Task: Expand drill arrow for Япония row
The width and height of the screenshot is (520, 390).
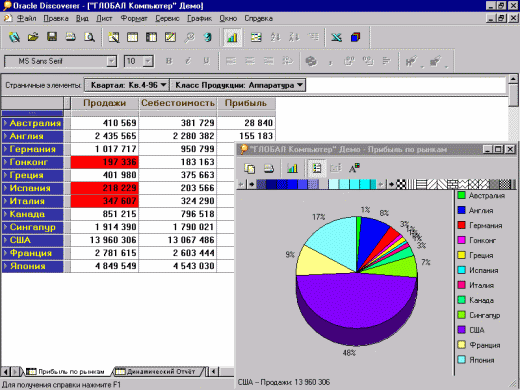Action: click(5, 266)
